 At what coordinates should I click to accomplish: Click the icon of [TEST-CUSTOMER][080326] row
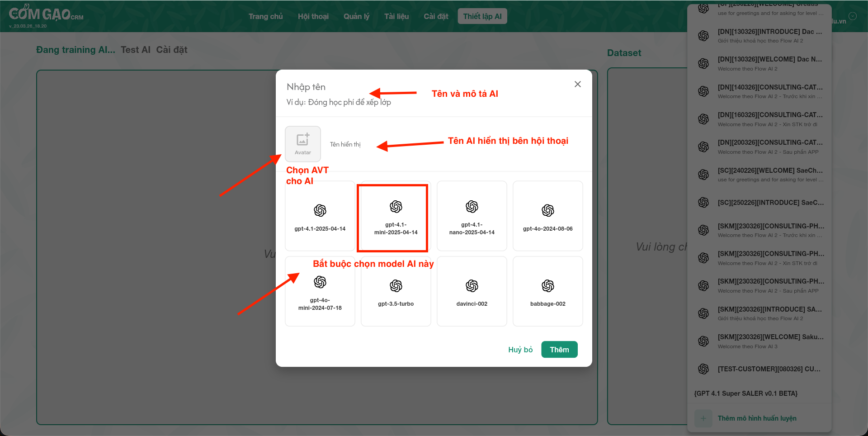point(703,369)
